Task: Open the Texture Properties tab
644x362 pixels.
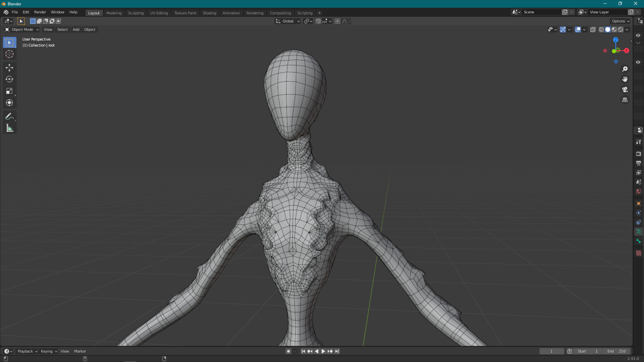Action: tap(639, 253)
